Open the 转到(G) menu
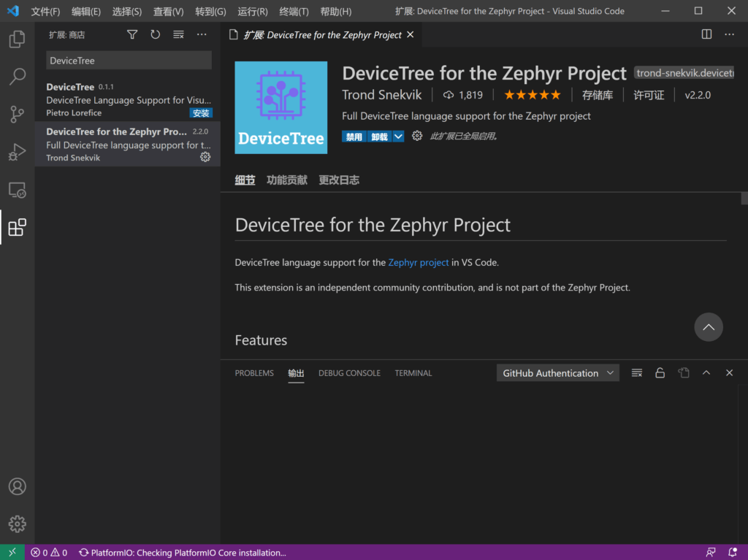Screen dimensions: 748x560 pos(210,12)
